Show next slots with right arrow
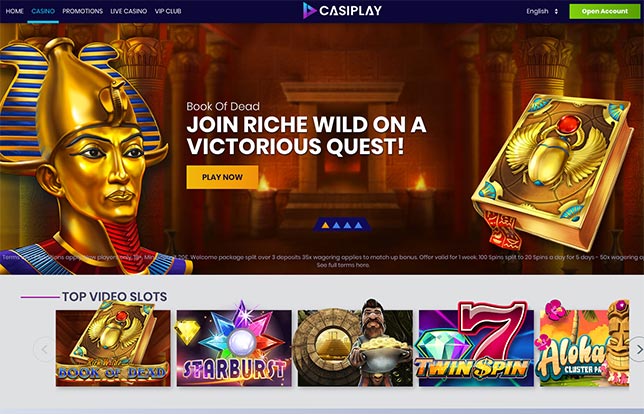 (638, 349)
